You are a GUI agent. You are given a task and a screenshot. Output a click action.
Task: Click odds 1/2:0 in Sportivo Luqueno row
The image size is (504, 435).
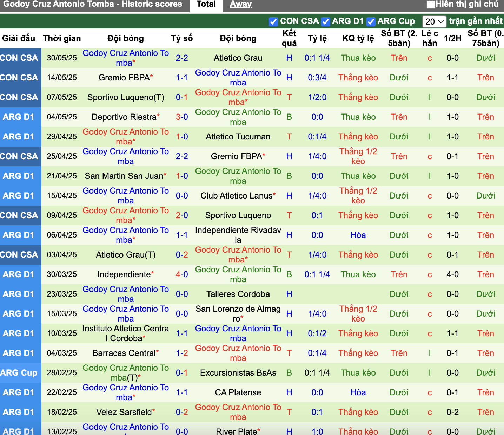click(x=317, y=97)
